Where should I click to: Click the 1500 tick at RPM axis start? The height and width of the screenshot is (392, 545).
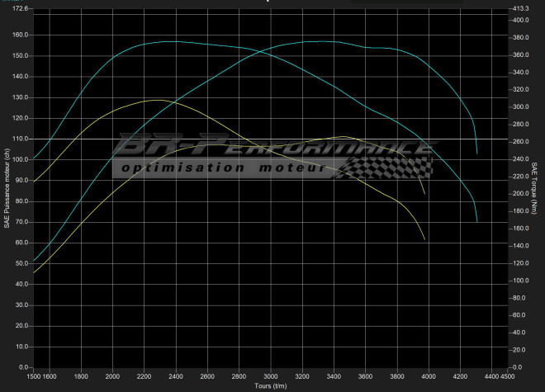[x=36, y=376]
